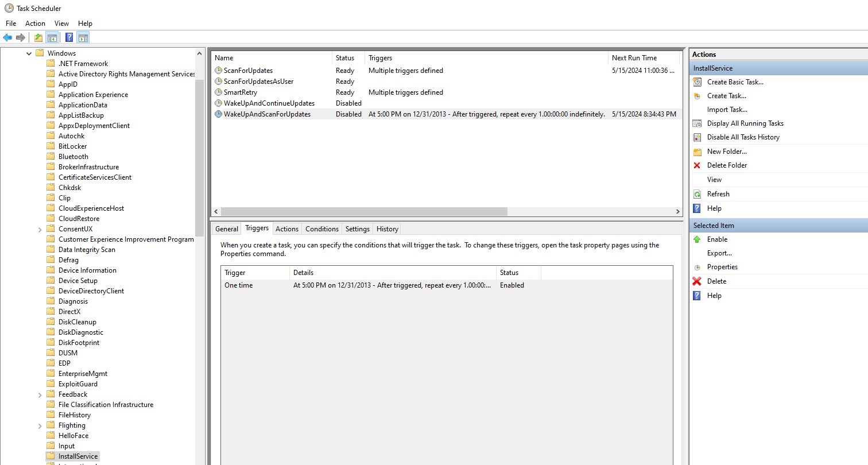Toggle the action pane toolbar button
Image resolution: width=868 pixels, height=465 pixels.
(x=83, y=37)
